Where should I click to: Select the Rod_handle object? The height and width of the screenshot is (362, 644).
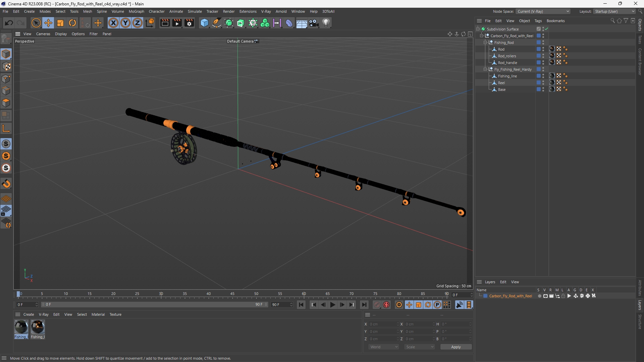(507, 63)
